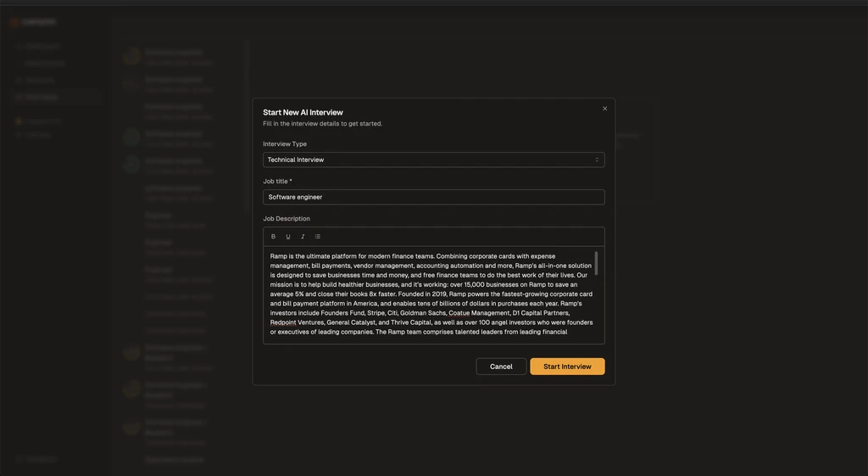Click the Job title input field
The width and height of the screenshot is (868, 476).
point(433,197)
